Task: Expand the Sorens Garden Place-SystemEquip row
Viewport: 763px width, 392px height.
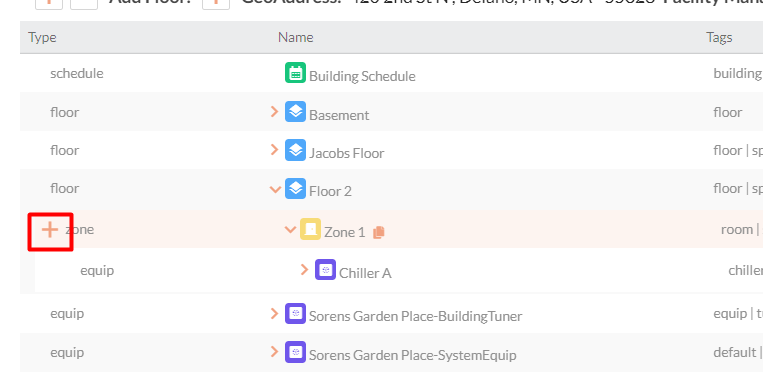Action: pos(274,352)
